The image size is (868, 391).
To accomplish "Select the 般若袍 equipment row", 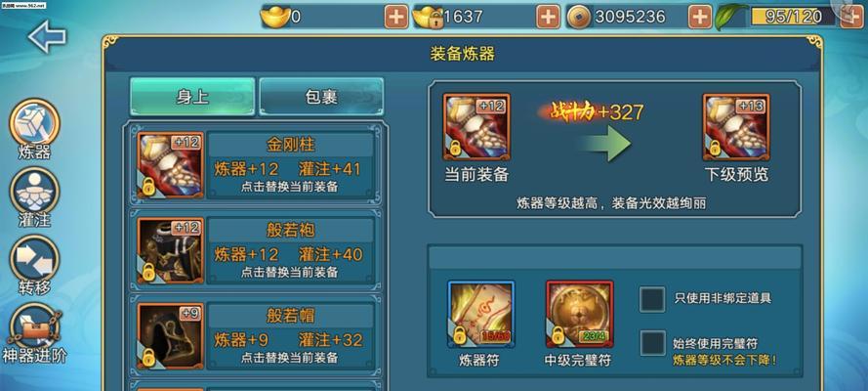I will point(255,250).
